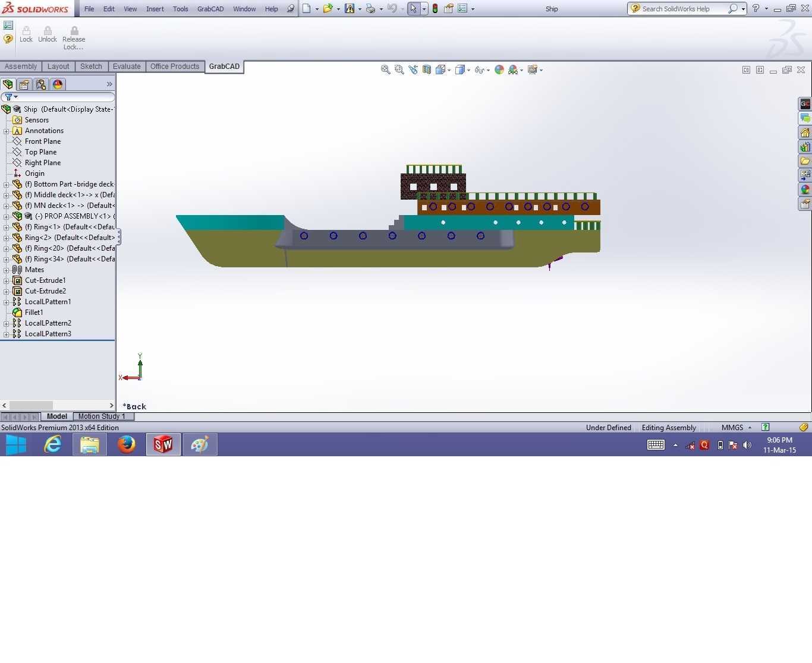Viewport: 812px width, 663px height.
Task: Open the DisplayManager tab
Action: point(58,84)
